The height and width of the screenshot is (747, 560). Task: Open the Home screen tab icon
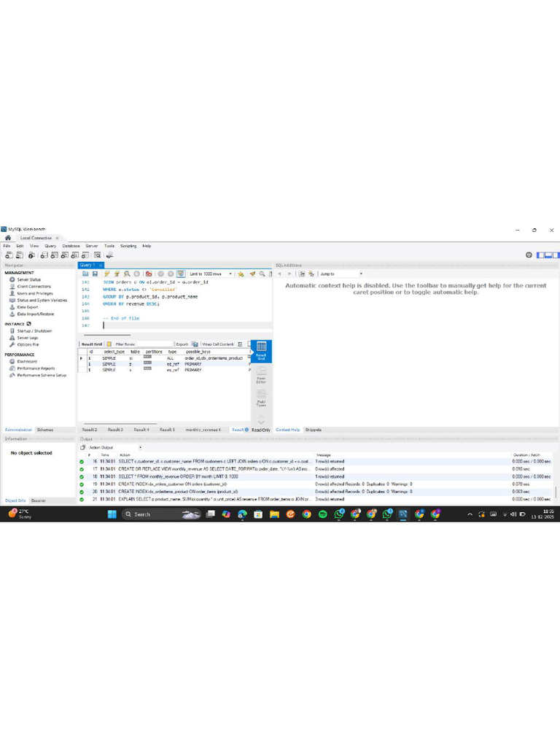click(x=7, y=238)
